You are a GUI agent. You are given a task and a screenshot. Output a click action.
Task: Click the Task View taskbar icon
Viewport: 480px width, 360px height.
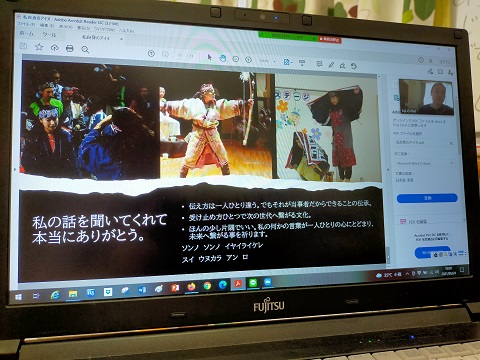coord(36,296)
